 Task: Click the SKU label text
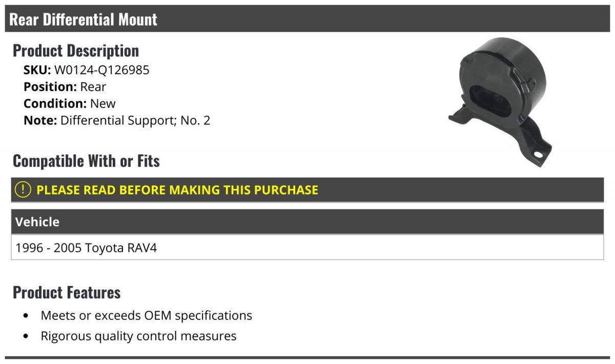pos(37,70)
